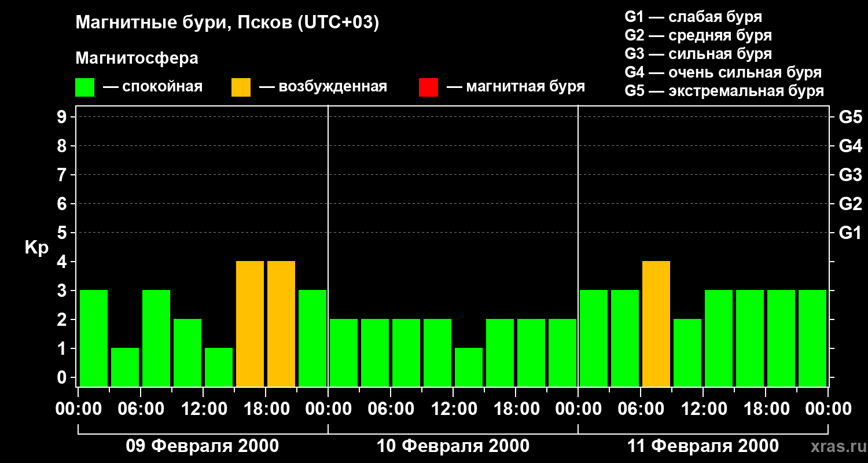Click the last green bar on 10 Февраля

562,352
